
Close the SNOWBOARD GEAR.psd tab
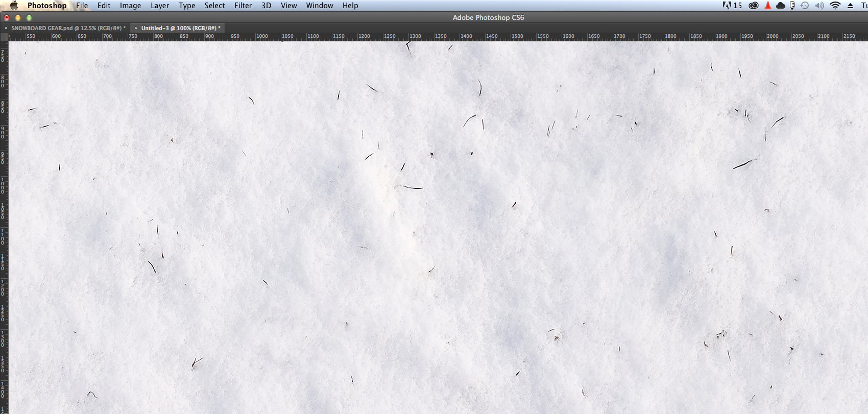tap(6, 28)
